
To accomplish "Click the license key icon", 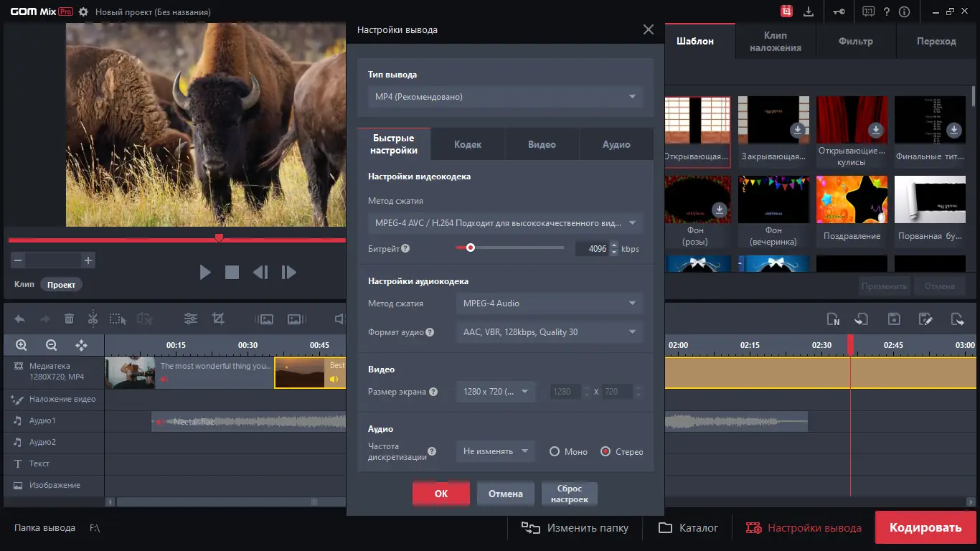I will point(839,11).
